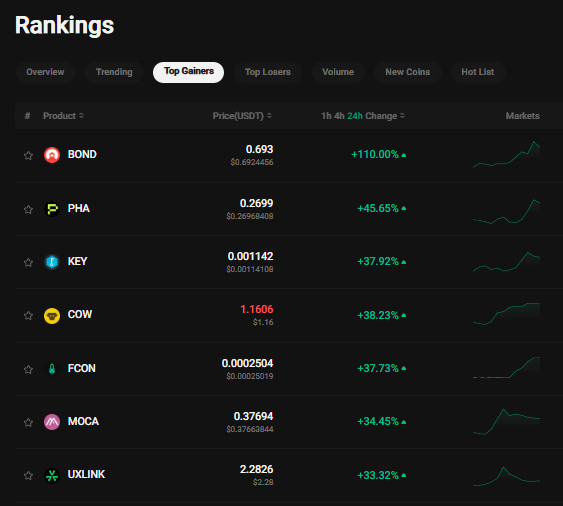The height and width of the screenshot is (506, 563).
Task: Add KEY to favorites via star
Action: coord(28,262)
